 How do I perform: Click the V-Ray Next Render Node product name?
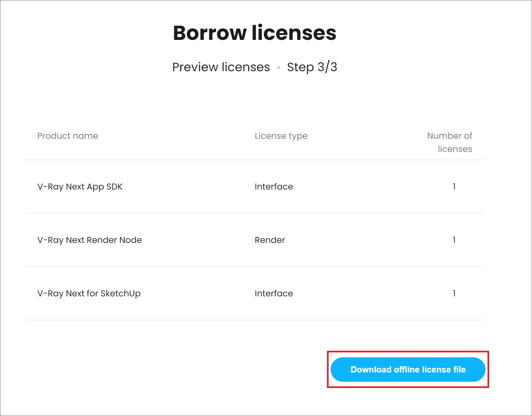coord(89,240)
